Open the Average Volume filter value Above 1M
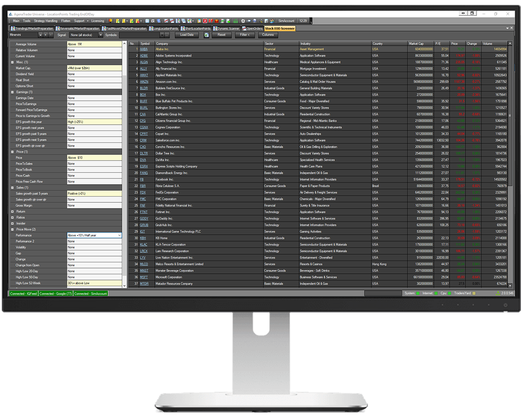This screenshot has width=532, height=418. tap(94, 44)
